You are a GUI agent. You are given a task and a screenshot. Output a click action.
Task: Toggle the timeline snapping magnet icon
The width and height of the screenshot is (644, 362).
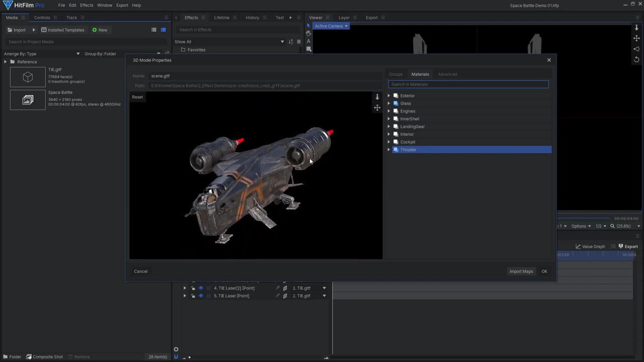(x=176, y=357)
